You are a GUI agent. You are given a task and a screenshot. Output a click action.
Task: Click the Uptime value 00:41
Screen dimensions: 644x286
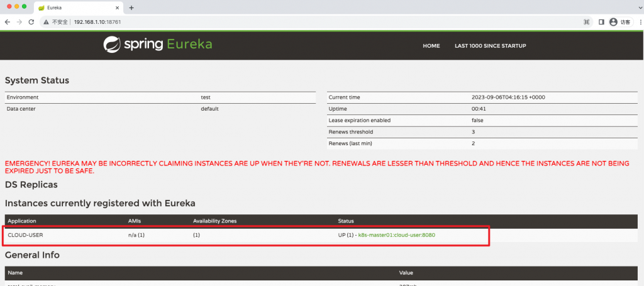(x=478, y=109)
